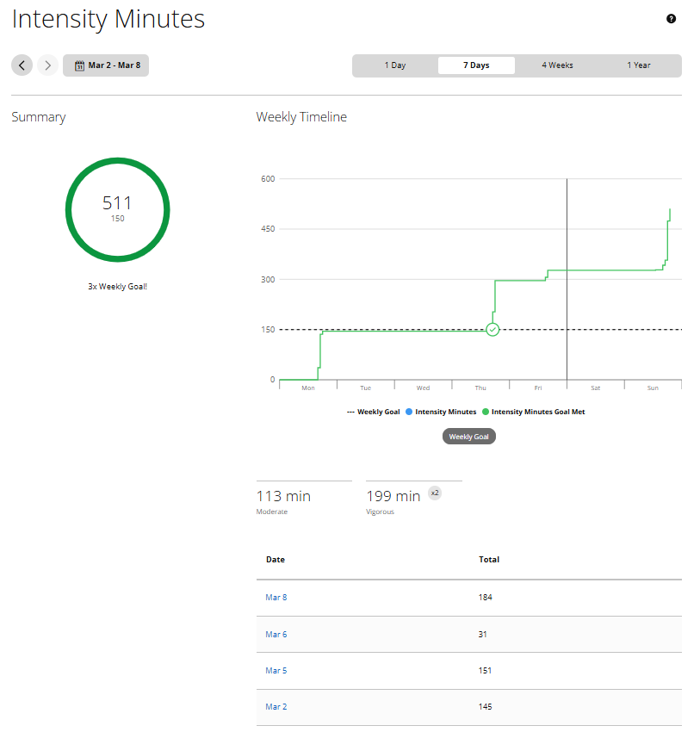Open Mar 5 date entry
Screen dimensions: 700x732
click(x=276, y=670)
